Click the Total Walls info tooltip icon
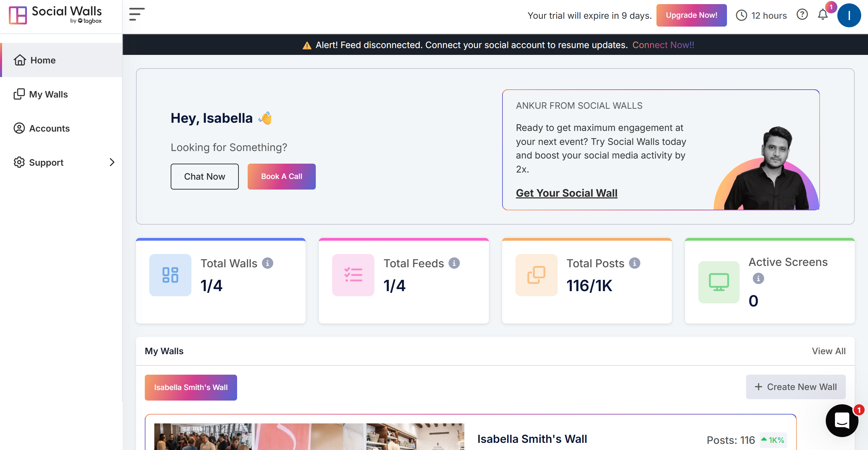This screenshot has width=868, height=450. click(x=268, y=263)
